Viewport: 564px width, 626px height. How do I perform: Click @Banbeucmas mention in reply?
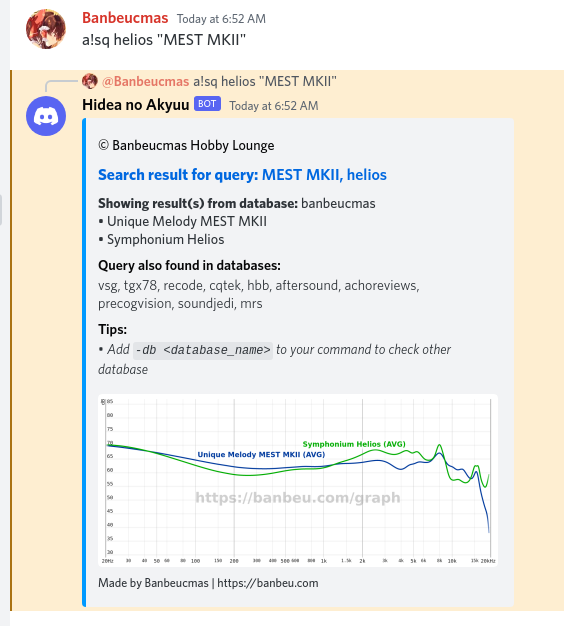pos(146,81)
